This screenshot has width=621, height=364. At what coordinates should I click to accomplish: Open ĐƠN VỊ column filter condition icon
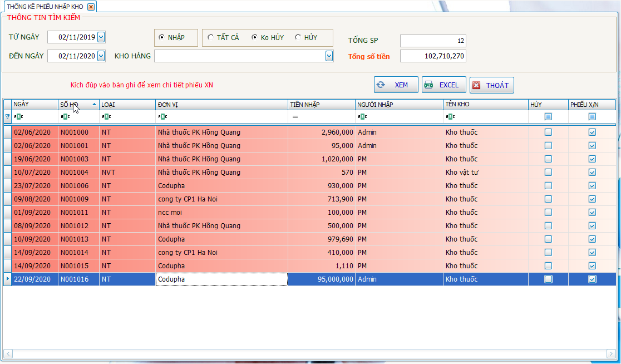163,116
